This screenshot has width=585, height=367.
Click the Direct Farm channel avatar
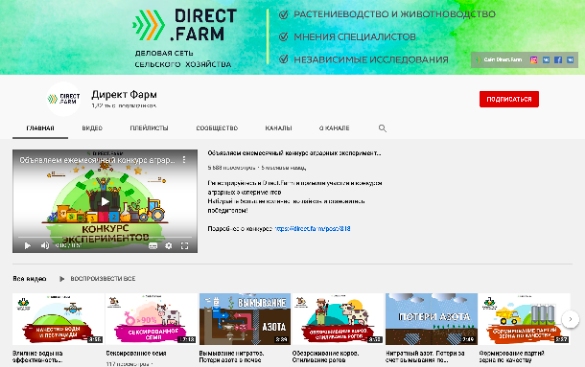(x=64, y=99)
